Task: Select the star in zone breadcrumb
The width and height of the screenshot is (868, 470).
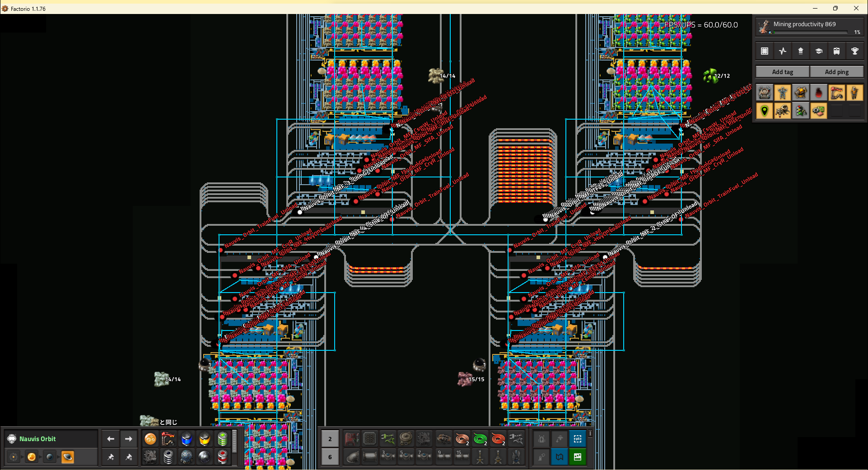Action: click(32, 457)
